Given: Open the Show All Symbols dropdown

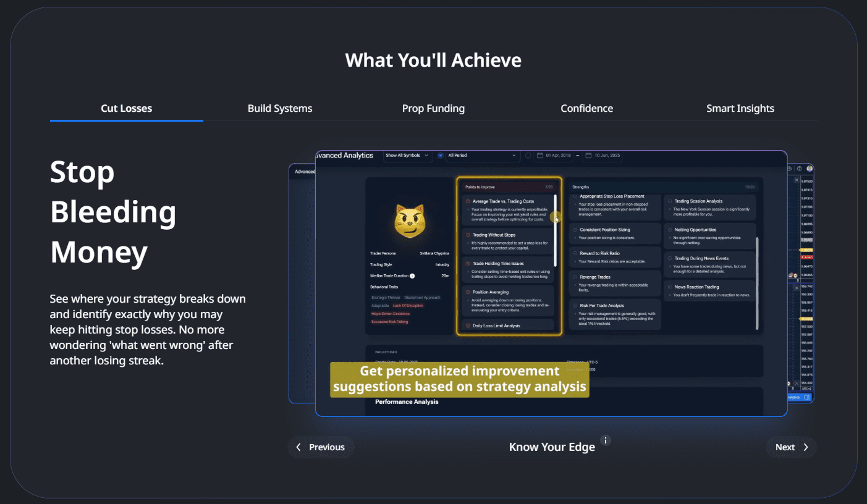Looking at the screenshot, I should (x=407, y=156).
